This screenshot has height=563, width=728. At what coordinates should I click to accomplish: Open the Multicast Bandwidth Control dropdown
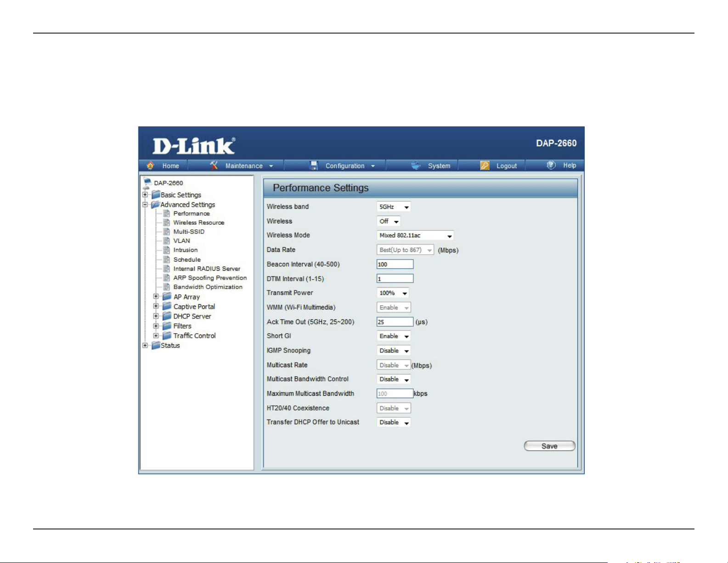coord(394,379)
